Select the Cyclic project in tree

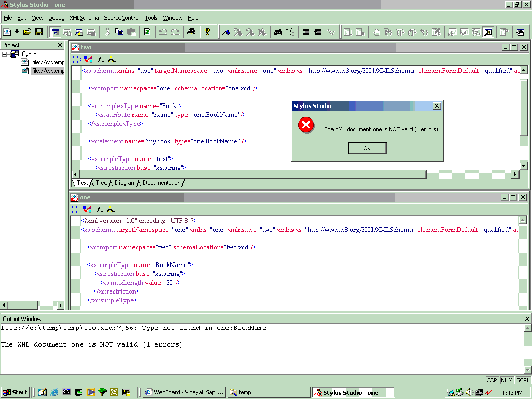pos(29,54)
